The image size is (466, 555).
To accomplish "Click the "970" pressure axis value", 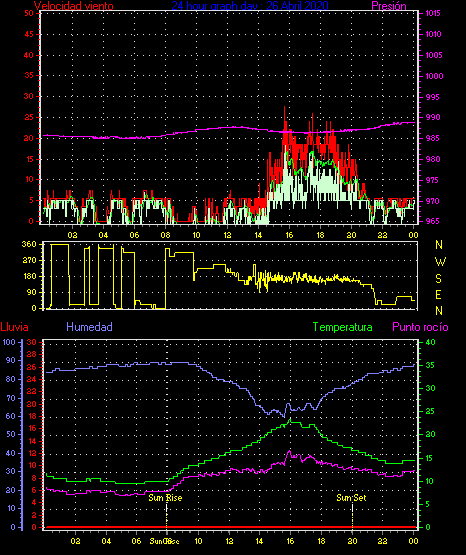I will tap(432, 201).
